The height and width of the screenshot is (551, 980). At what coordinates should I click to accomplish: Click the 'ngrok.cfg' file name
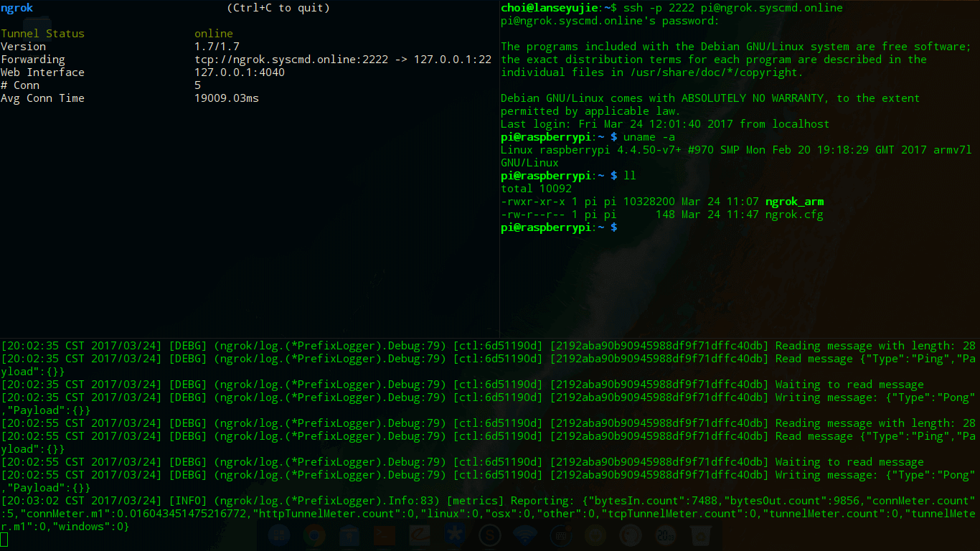tap(794, 215)
